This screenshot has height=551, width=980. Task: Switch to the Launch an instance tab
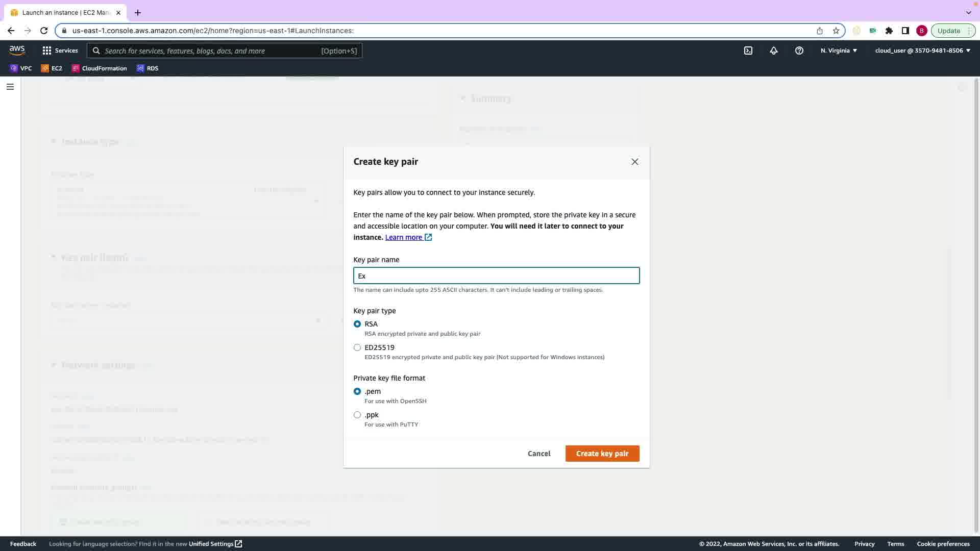click(x=65, y=12)
